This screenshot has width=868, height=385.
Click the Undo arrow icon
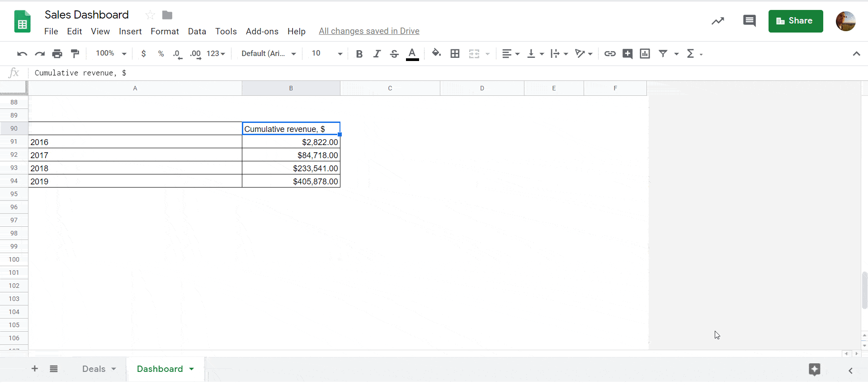point(22,54)
